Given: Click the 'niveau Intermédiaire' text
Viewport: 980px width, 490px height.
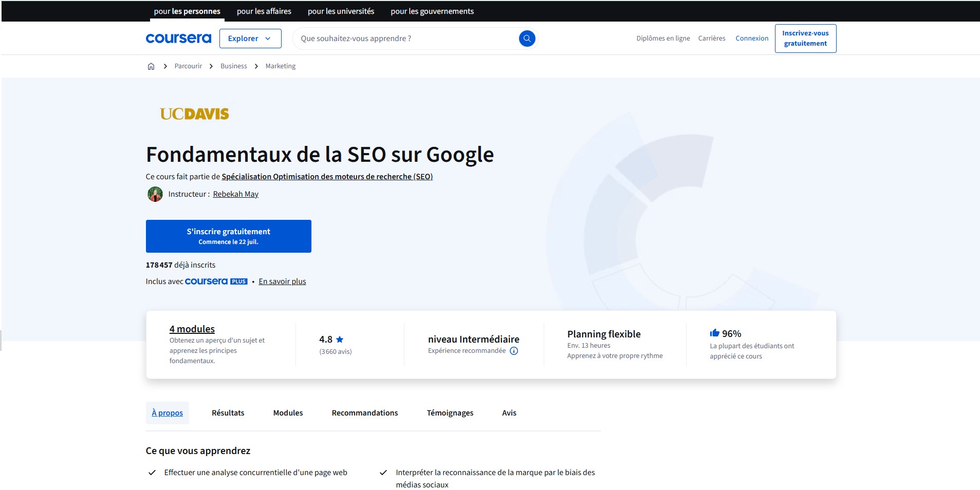Looking at the screenshot, I should (473, 339).
